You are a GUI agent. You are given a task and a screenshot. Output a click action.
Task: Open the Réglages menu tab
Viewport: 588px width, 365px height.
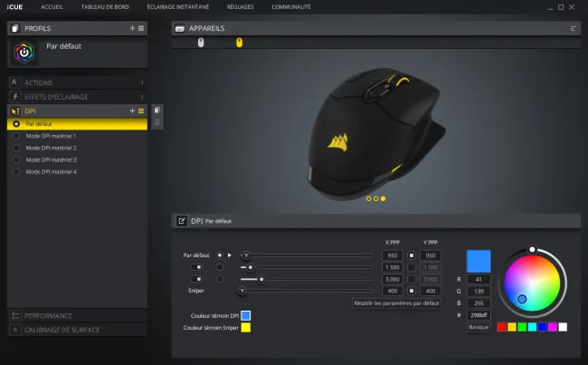240,6
